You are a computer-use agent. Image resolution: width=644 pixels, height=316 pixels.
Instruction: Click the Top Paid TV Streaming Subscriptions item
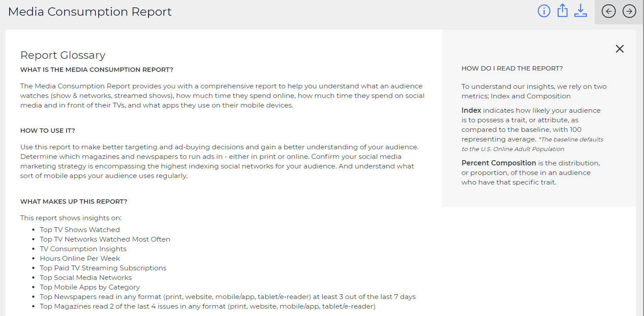click(103, 268)
